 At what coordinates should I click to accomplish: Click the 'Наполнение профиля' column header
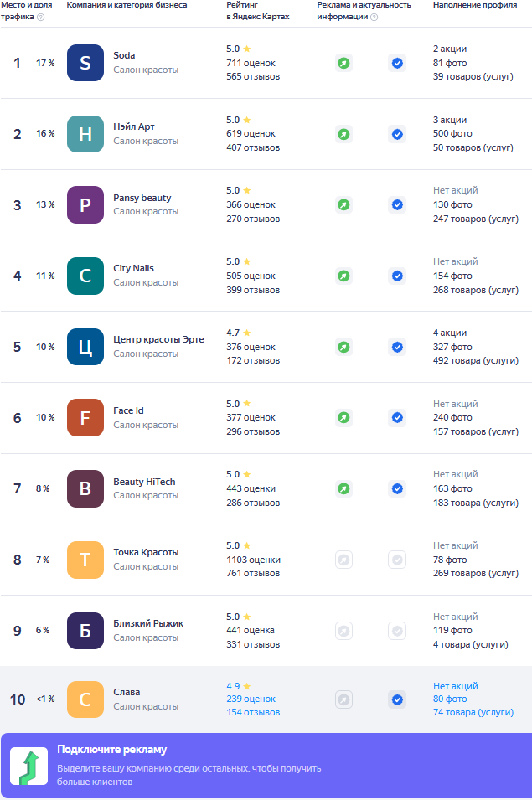pyautogui.click(x=474, y=5)
